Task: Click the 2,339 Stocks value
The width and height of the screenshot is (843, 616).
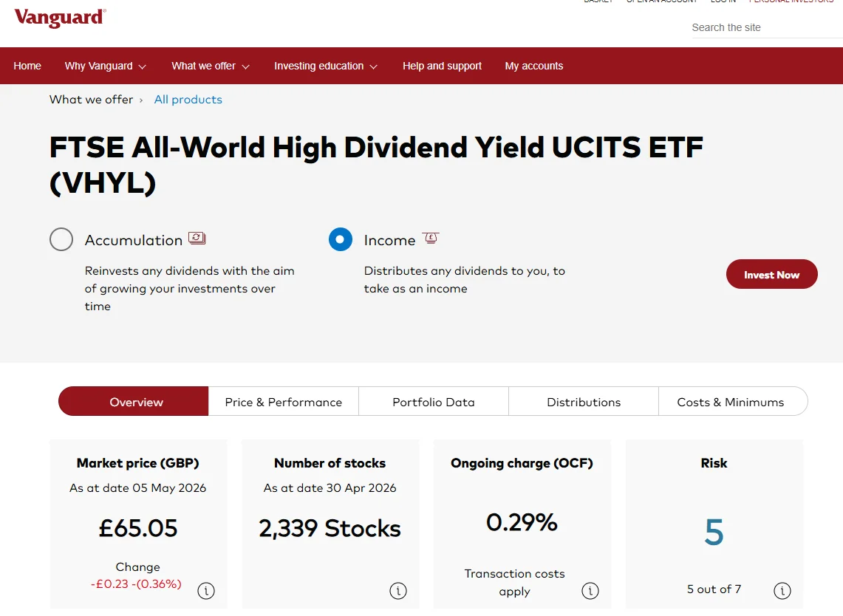Action: coord(330,528)
